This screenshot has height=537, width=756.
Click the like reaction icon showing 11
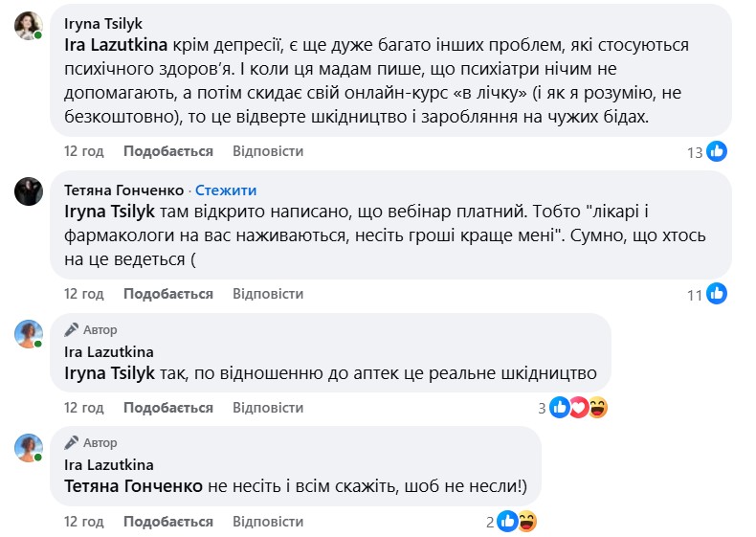pos(717,293)
